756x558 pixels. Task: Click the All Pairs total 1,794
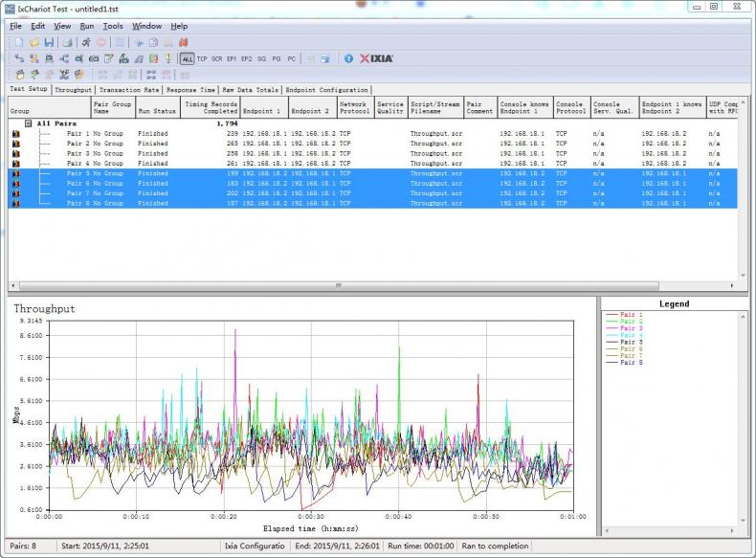tap(227, 123)
